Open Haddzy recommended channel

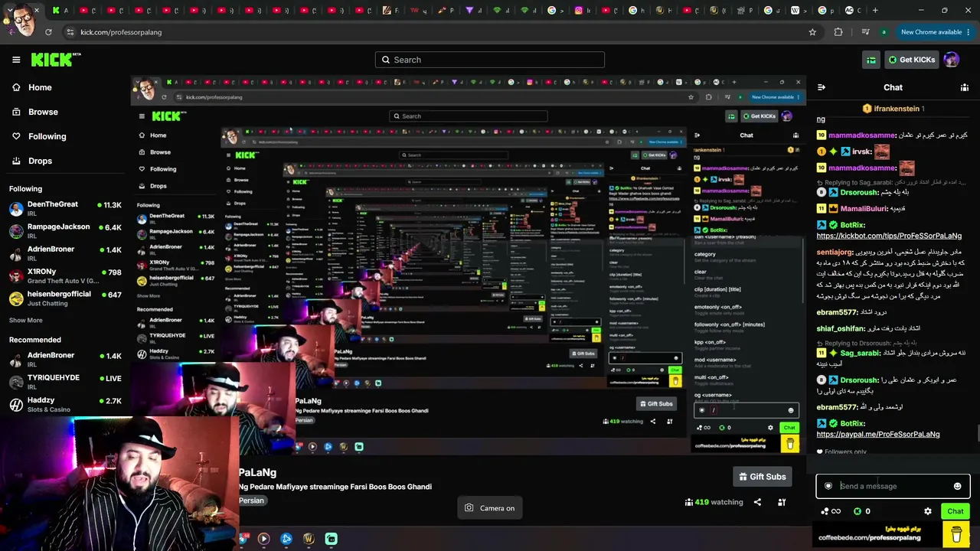(65, 404)
